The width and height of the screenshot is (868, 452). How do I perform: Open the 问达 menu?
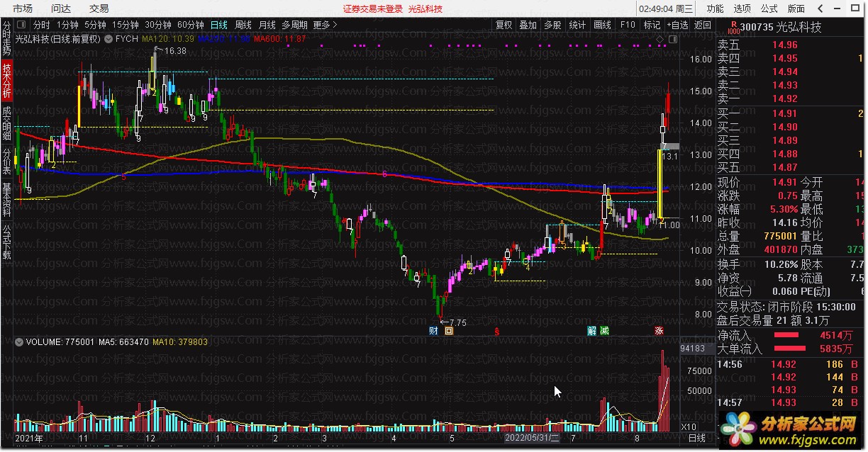click(x=61, y=9)
